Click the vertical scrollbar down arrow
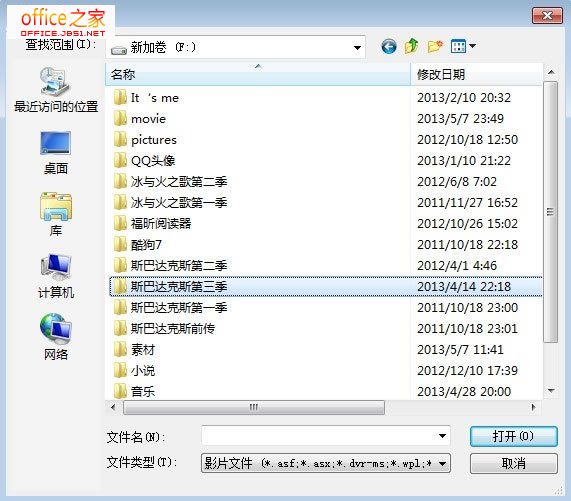The height and width of the screenshot is (501, 571). tap(551, 391)
